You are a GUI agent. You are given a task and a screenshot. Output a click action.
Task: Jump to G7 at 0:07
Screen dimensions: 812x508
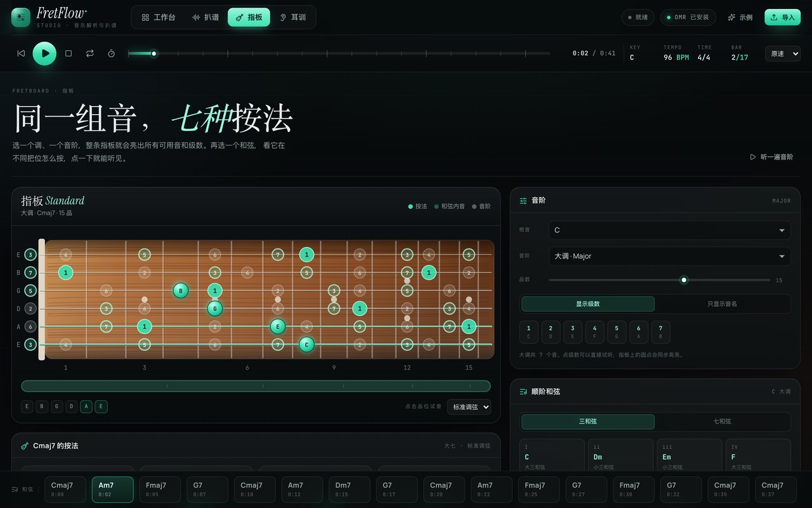pyautogui.click(x=207, y=490)
